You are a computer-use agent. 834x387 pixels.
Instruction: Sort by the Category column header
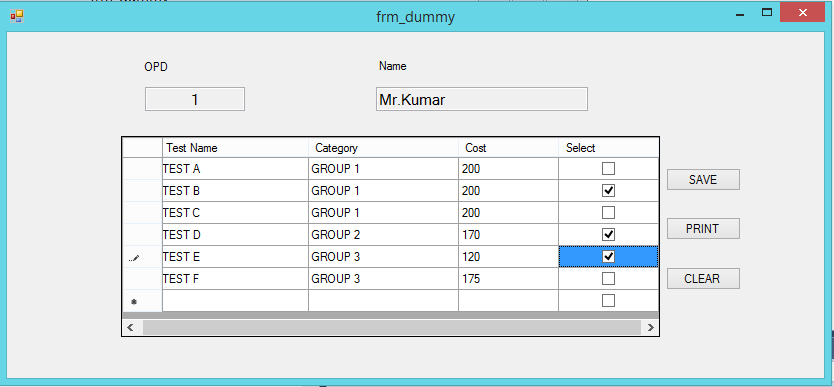point(383,148)
